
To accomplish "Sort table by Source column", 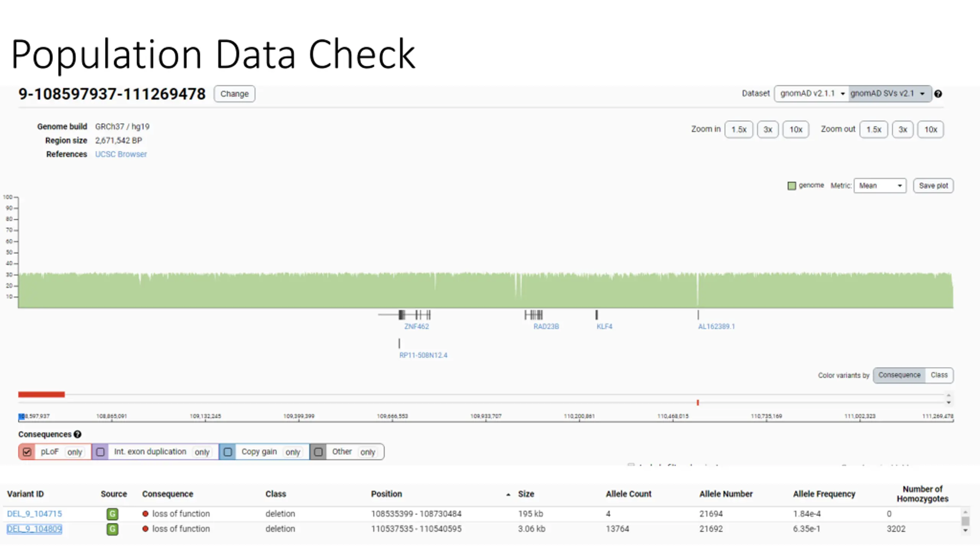I will tap(114, 494).
